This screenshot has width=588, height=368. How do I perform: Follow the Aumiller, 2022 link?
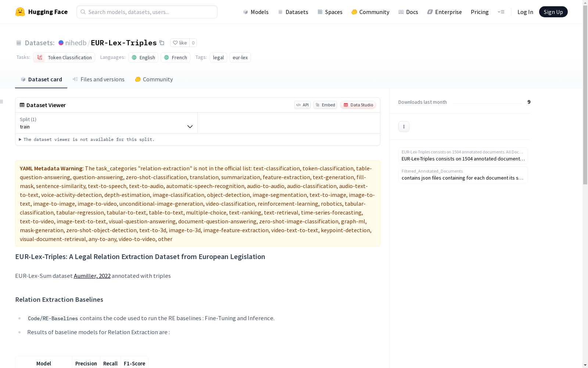(x=92, y=276)
